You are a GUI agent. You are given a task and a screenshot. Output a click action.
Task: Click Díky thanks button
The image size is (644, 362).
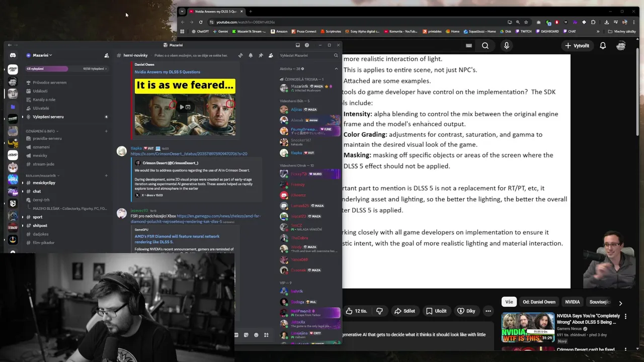[466, 311]
